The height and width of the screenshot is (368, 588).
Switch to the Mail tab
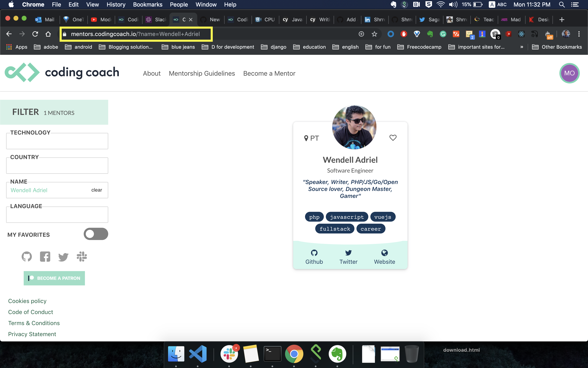pyautogui.click(x=45, y=19)
